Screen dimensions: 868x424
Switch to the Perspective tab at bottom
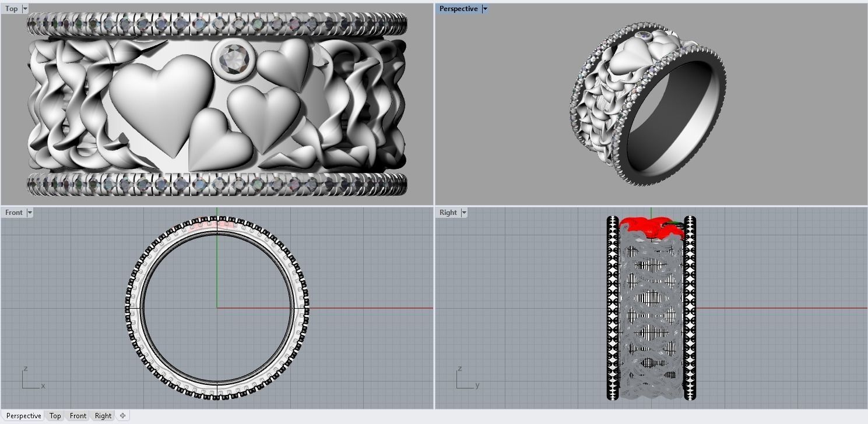24,416
